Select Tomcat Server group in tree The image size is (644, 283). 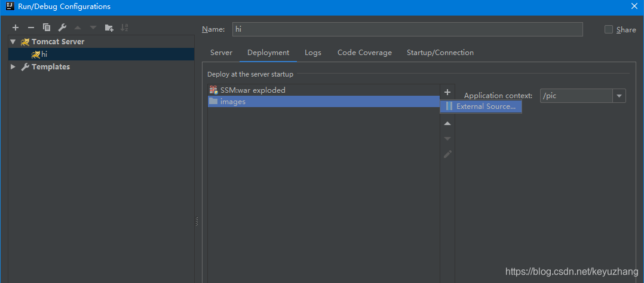[x=58, y=42]
